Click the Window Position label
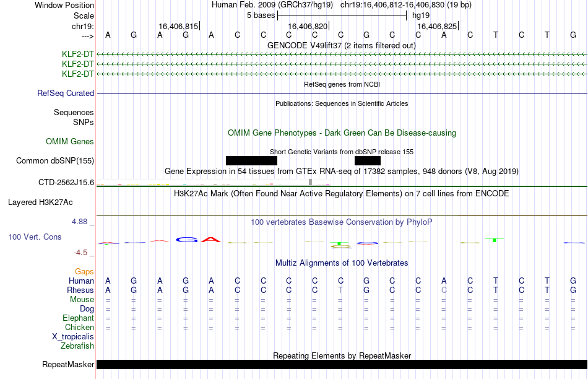The image size is (588, 379). coord(64,5)
